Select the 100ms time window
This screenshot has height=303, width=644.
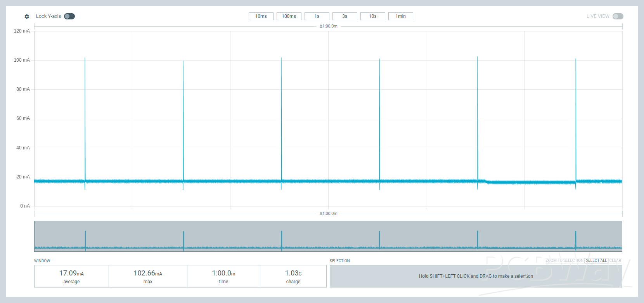tap(289, 16)
